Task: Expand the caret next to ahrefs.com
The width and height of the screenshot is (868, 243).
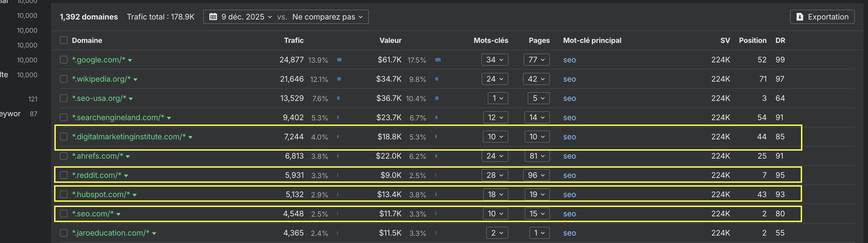Action: coord(128,156)
